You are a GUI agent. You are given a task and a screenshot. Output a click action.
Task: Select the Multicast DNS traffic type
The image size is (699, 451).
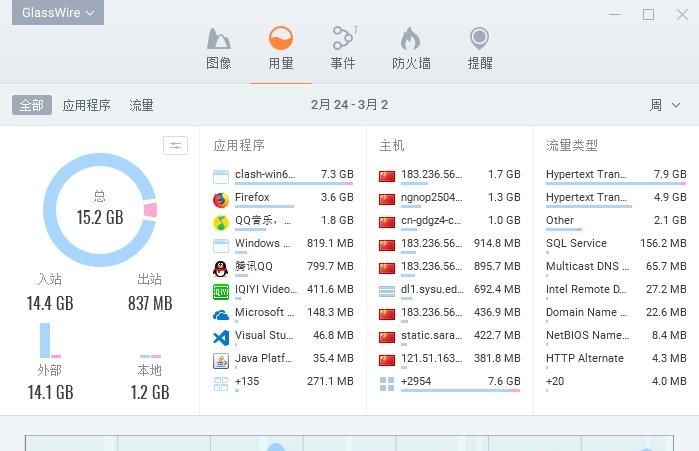[616, 269]
